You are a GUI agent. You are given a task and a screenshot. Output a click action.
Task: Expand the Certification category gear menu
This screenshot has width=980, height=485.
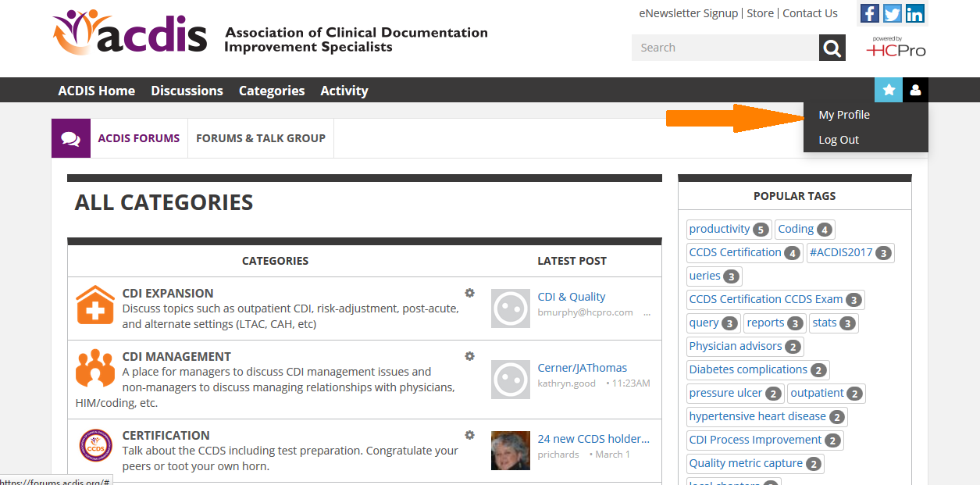tap(469, 434)
